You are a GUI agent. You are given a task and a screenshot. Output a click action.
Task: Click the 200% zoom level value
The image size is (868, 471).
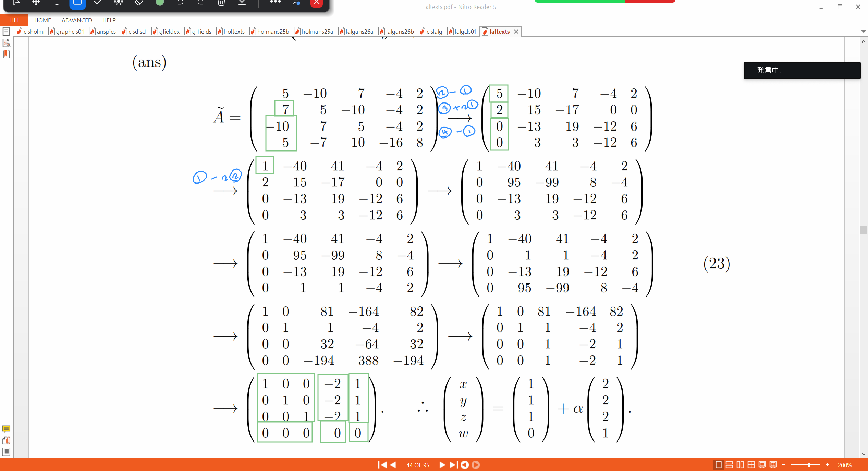tap(845, 465)
